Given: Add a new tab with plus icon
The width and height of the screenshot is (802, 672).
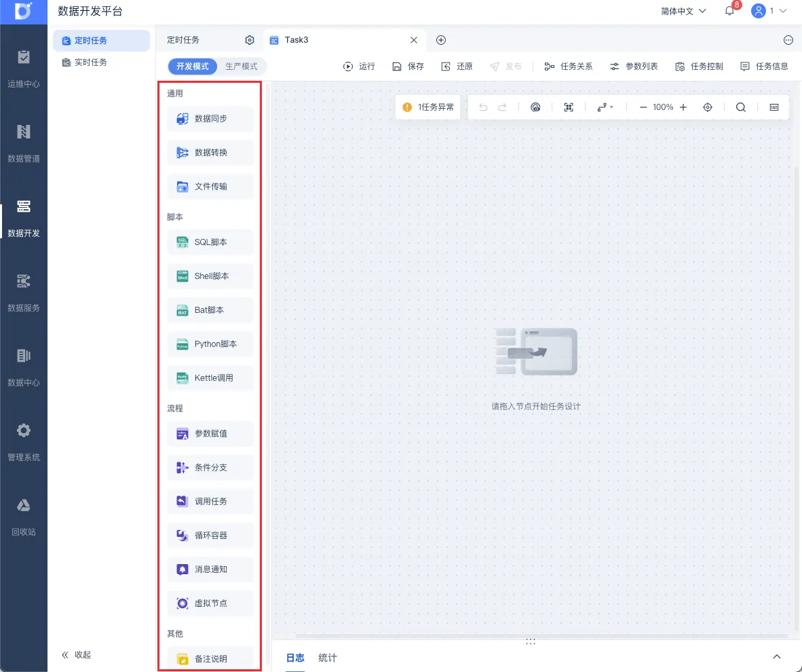Looking at the screenshot, I should 441,40.
